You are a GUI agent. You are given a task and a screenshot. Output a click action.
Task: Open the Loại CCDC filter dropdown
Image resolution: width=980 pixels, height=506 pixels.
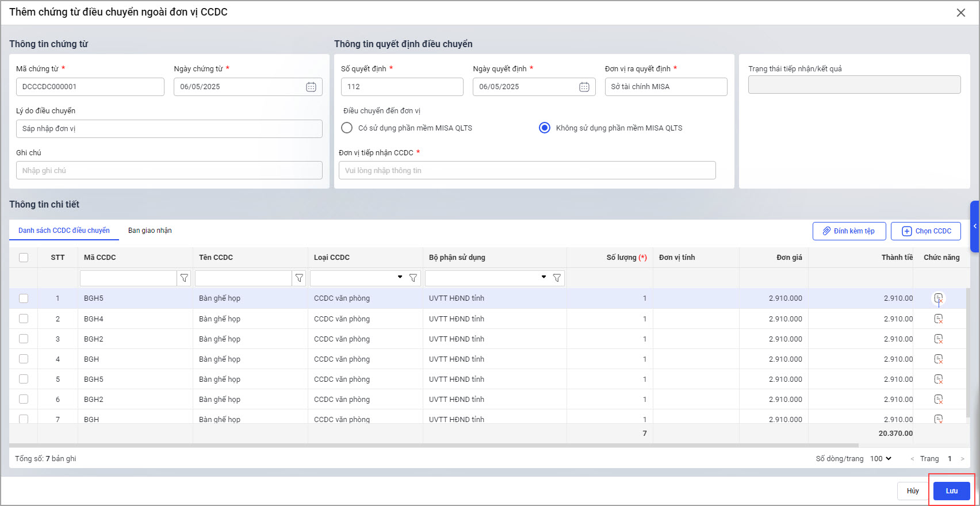(400, 278)
